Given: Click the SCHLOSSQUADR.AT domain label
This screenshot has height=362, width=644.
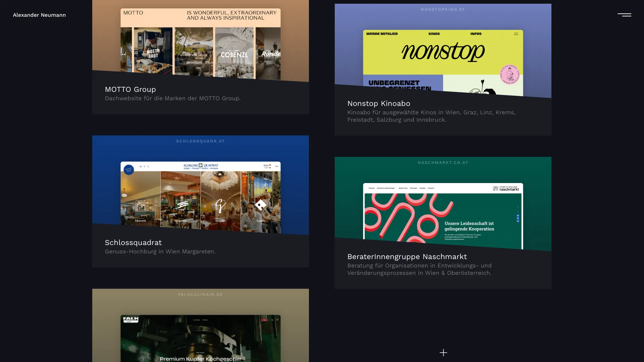Looking at the screenshot, I should [x=200, y=141].
